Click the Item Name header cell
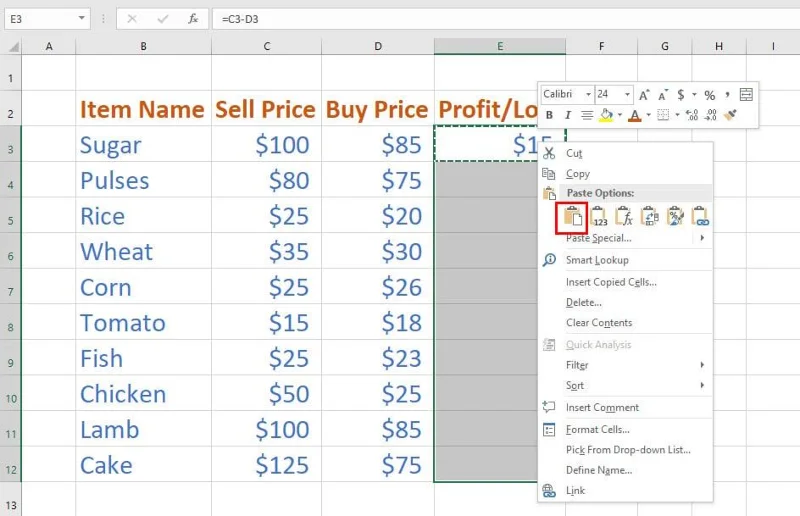 [143, 109]
